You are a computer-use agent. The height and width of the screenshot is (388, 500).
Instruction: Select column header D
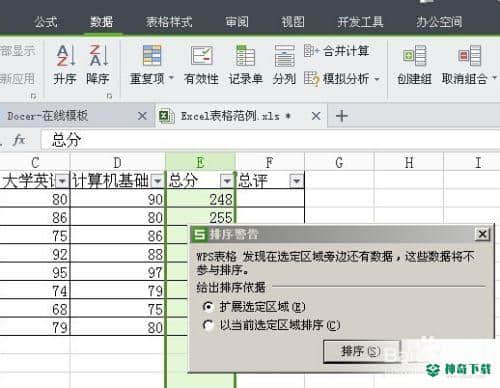[118, 163]
